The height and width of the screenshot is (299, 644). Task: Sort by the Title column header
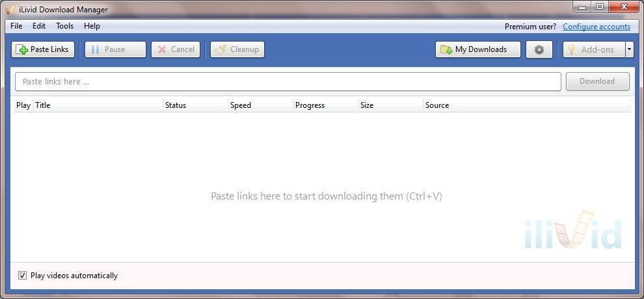pyautogui.click(x=98, y=105)
